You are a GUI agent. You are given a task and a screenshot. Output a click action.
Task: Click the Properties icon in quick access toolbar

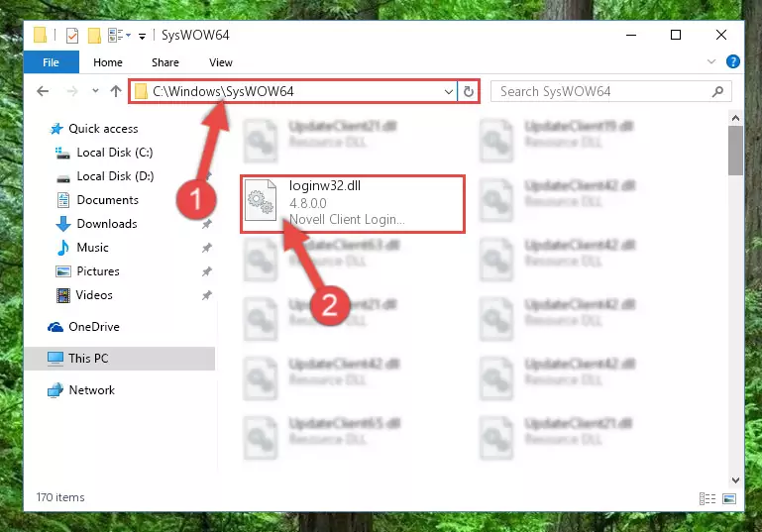pyautogui.click(x=72, y=36)
